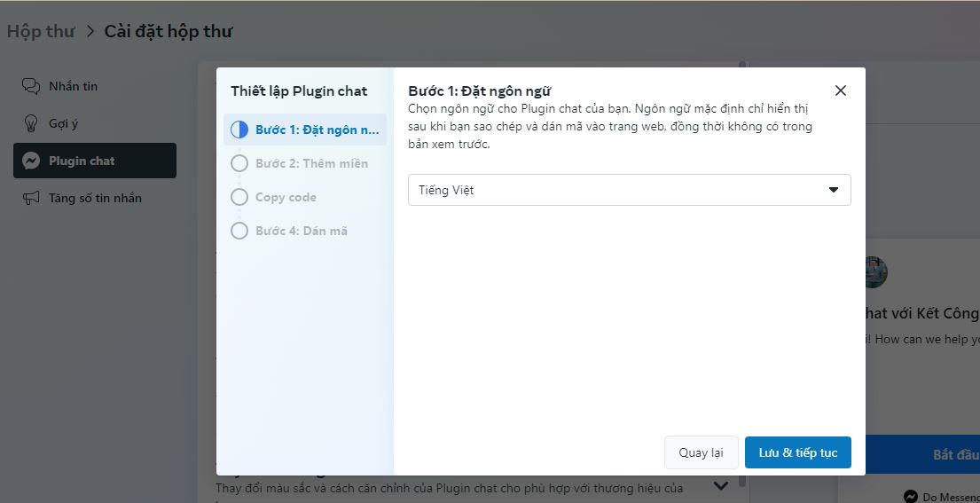Click the caret arrow in the language selector
Screen dimensions: 980x503
coord(833,190)
